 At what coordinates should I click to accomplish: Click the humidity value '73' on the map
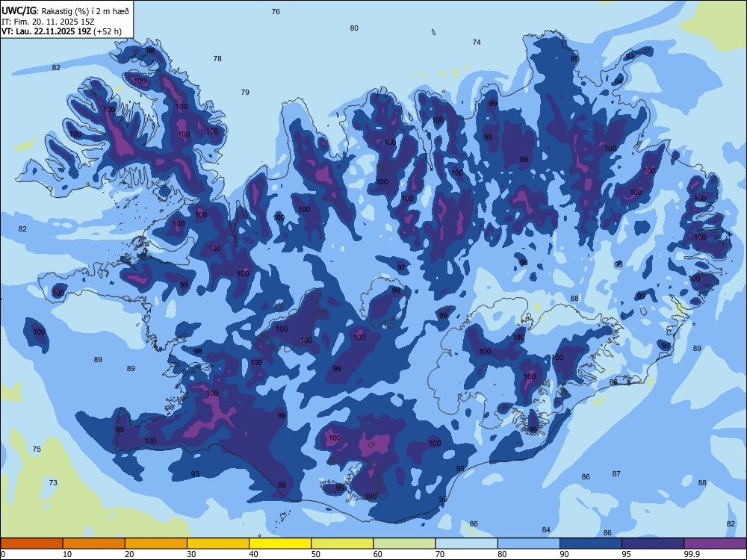pyautogui.click(x=53, y=482)
